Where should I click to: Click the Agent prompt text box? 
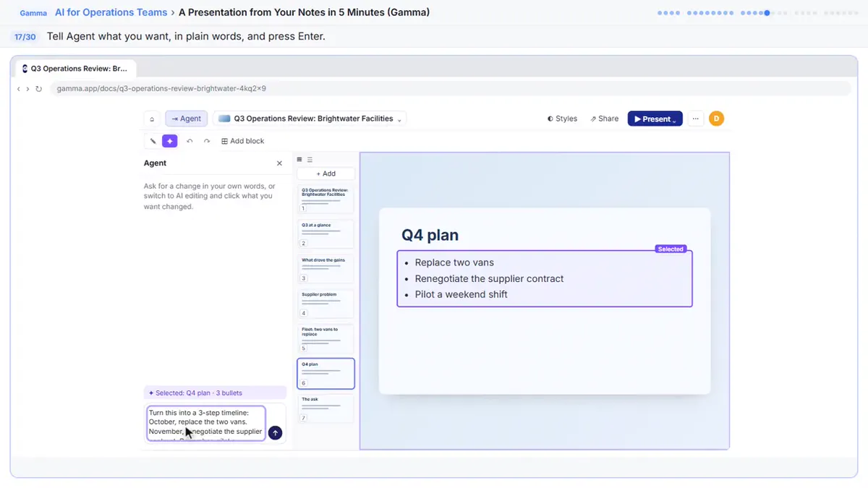pos(206,423)
